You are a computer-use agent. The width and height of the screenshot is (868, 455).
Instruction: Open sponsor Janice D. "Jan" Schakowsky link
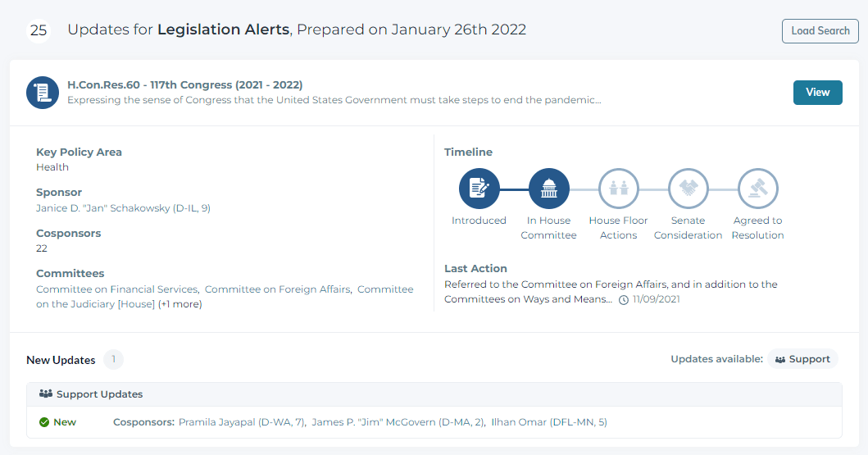click(123, 208)
